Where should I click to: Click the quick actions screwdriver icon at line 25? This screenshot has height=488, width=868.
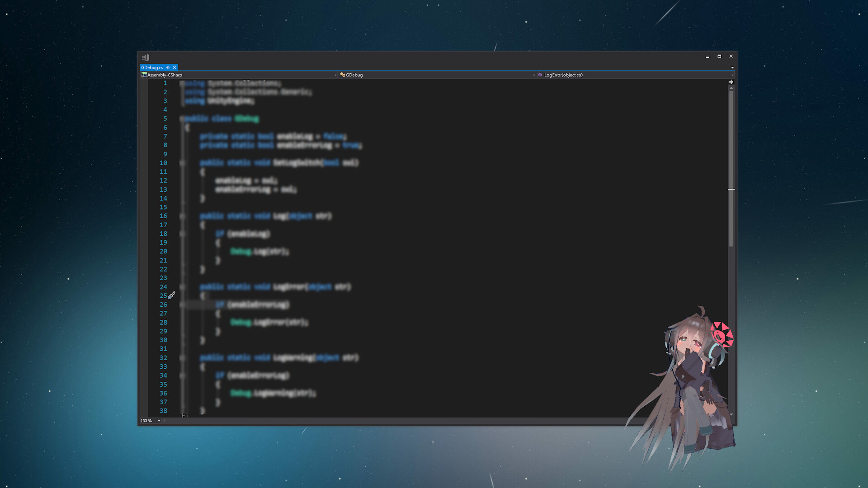[x=171, y=296]
